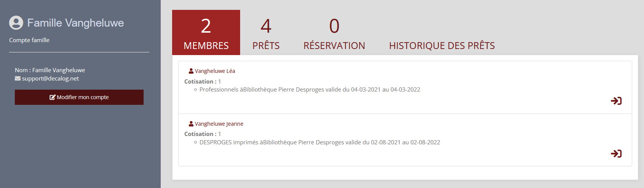Click the envelope icon beside the email
Image resolution: width=644 pixels, height=188 pixels.
(18, 79)
